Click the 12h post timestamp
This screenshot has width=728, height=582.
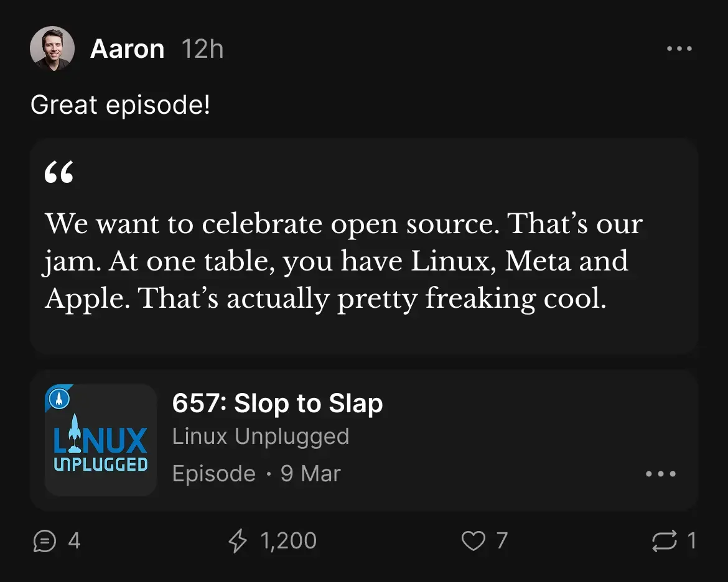pos(202,48)
